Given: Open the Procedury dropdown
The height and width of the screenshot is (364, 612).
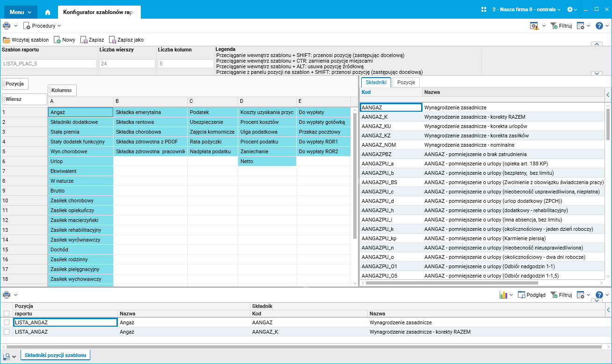Looking at the screenshot, I should [x=43, y=26].
